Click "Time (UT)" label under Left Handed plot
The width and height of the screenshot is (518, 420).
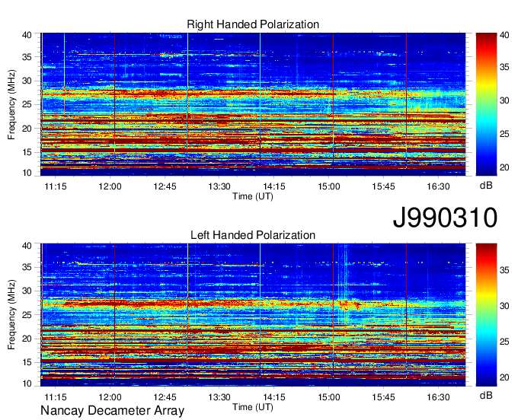click(x=253, y=407)
